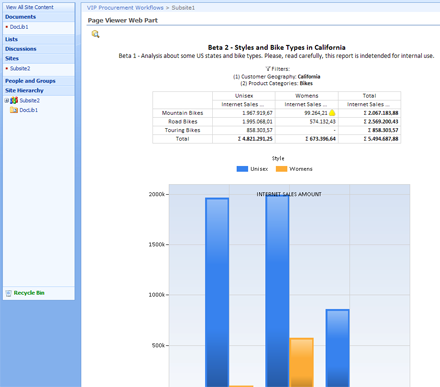
Task: Open DocLib1 under Documents
Action: tap(19, 27)
